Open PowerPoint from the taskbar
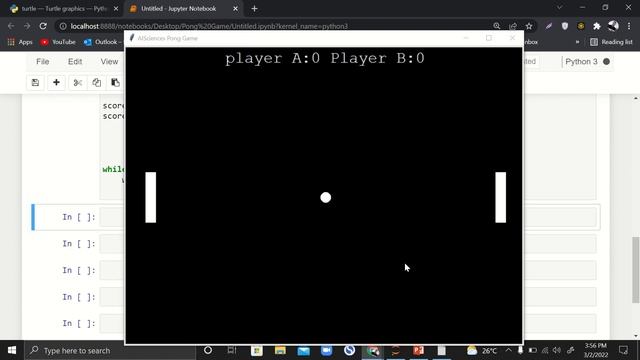640x360 pixels. (418, 350)
